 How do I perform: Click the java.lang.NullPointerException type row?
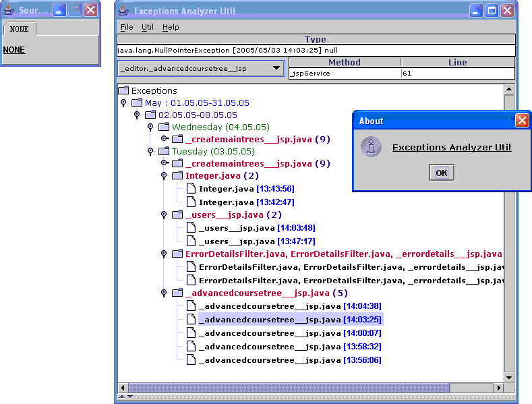click(x=316, y=50)
